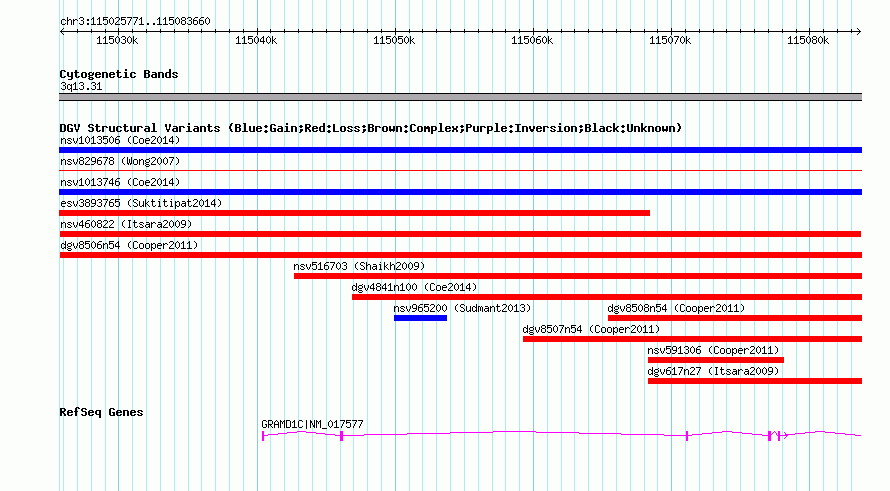Select the DGV Structural Variants track title
The height and width of the screenshot is (491, 890).
pyautogui.click(x=370, y=128)
